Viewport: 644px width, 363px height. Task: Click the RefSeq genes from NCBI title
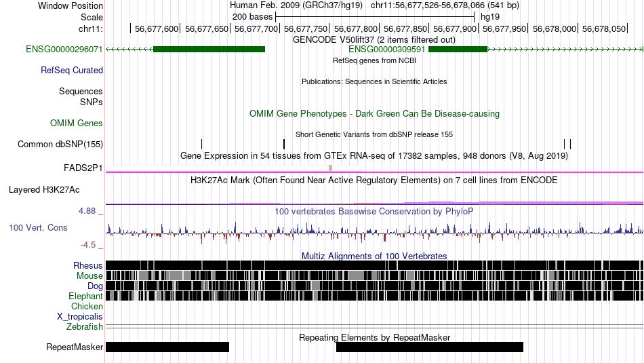coord(374,60)
